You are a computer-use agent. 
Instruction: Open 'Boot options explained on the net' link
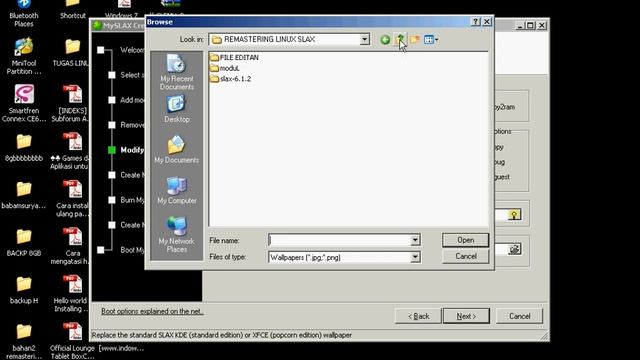pos(152,311)
